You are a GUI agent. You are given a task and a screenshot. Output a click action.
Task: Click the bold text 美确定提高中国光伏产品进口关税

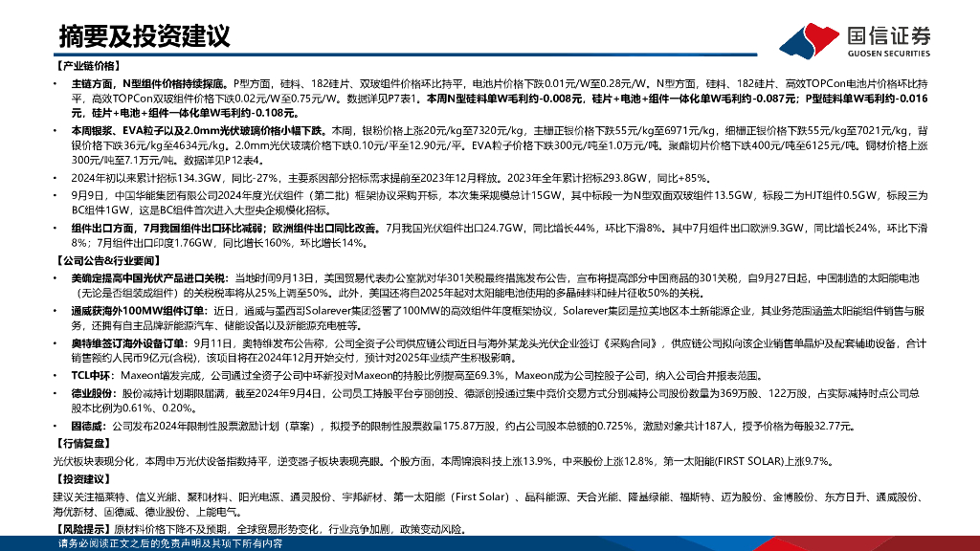(x=148, y=278)
